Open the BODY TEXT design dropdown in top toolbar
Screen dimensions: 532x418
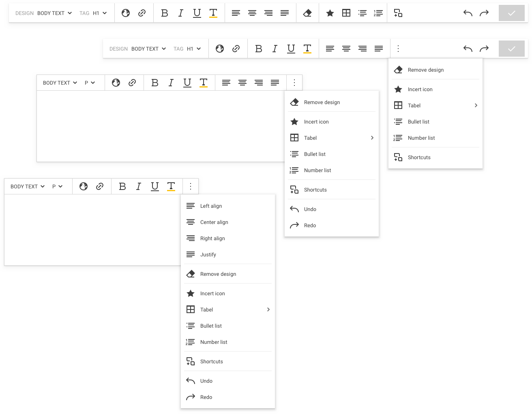pos(54,13)
